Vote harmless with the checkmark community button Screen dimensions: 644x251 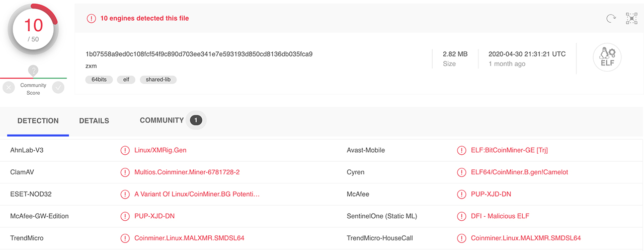(x=58, y=88)
